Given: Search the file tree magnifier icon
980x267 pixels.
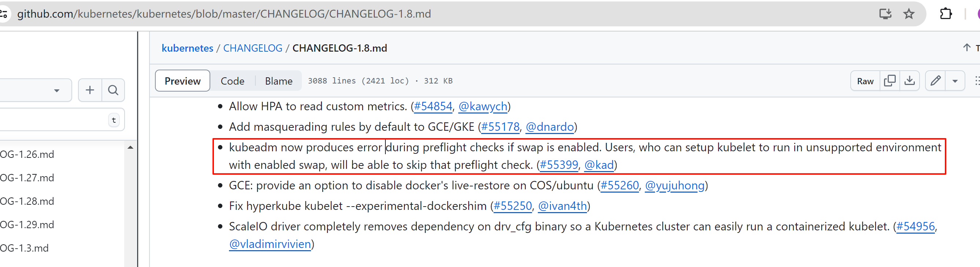Looking at the screenshot, I should [113, 90].
